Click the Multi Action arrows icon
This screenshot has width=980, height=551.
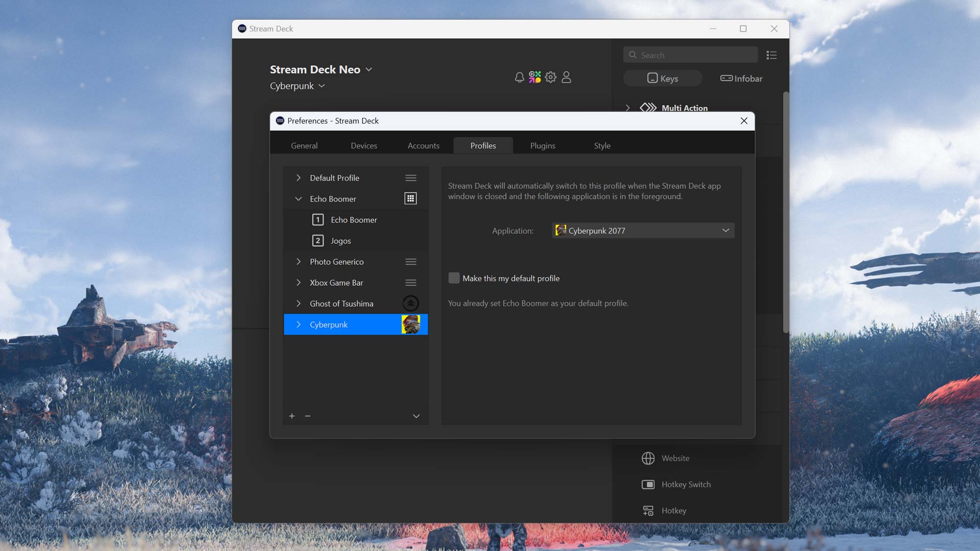click(648, 108)
